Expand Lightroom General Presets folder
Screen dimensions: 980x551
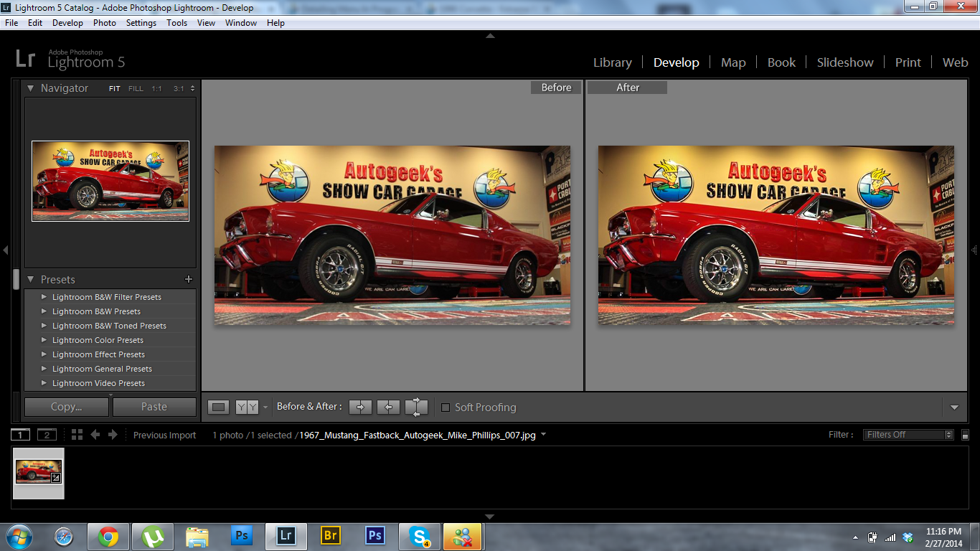[44, 369]
